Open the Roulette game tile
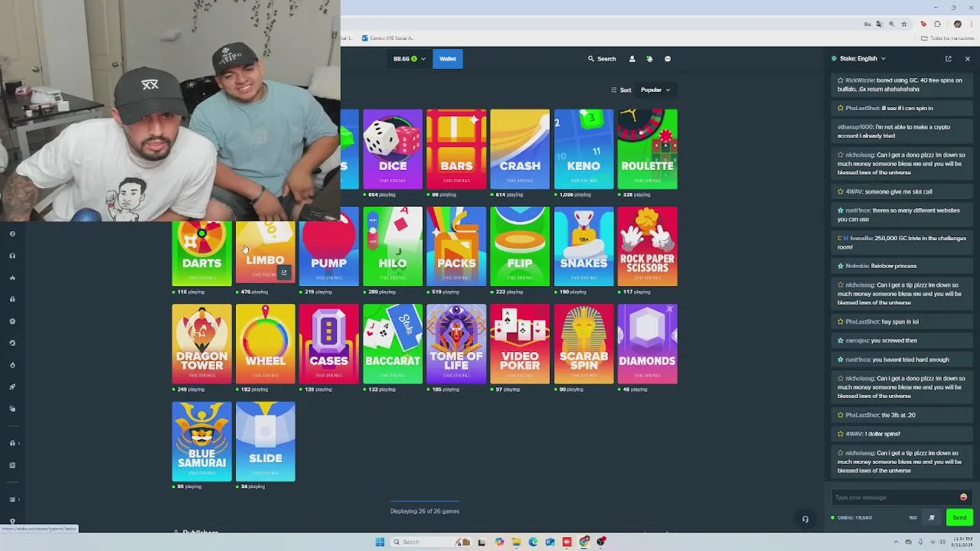The height and width of the screenshot is (551, 980). click(648, 149)
